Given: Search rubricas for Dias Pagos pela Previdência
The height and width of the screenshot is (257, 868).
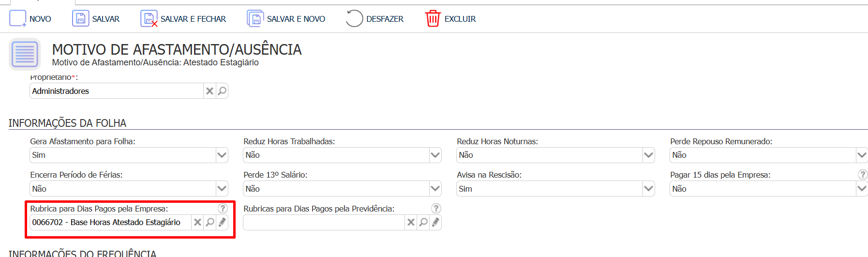Looking at the screenshot, I should coord(423,222).
